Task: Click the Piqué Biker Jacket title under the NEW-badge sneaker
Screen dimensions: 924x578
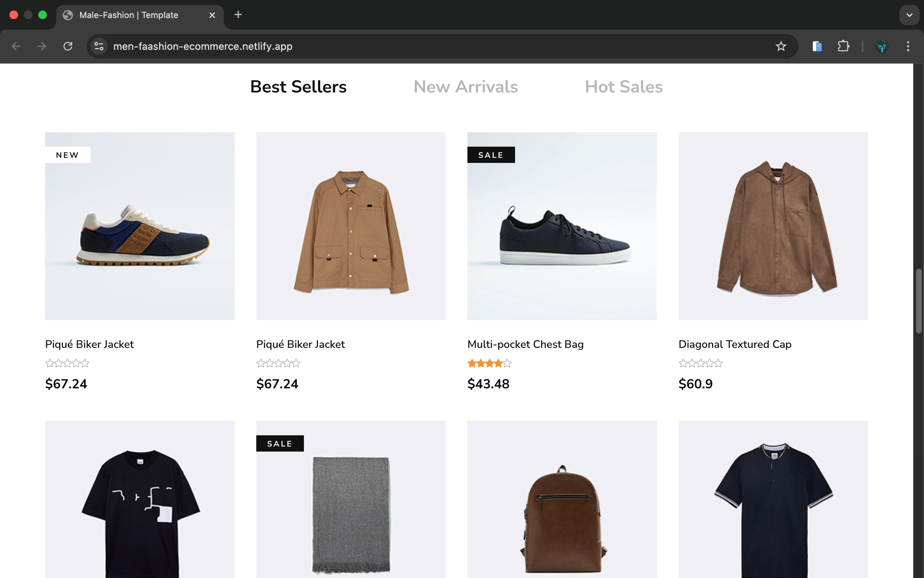Action: [90, 344]
